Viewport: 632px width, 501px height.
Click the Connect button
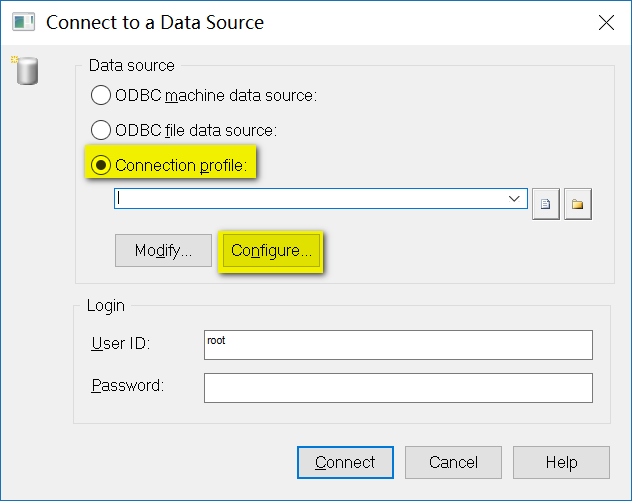point(345,462)
